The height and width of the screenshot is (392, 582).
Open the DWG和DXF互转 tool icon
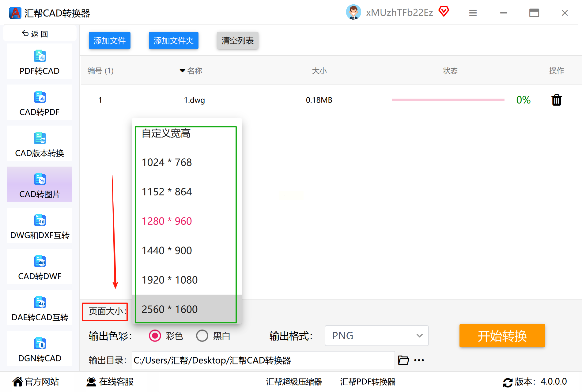pos(40,220)
